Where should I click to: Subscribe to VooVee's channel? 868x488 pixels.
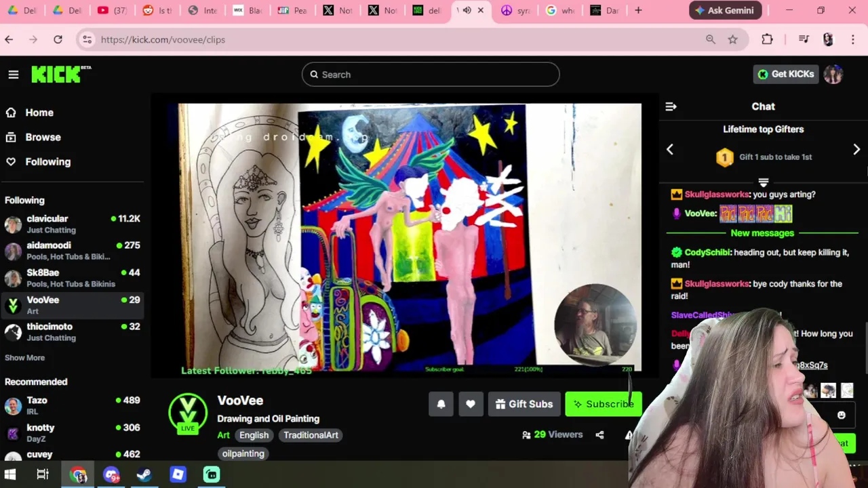coord(603,404)
